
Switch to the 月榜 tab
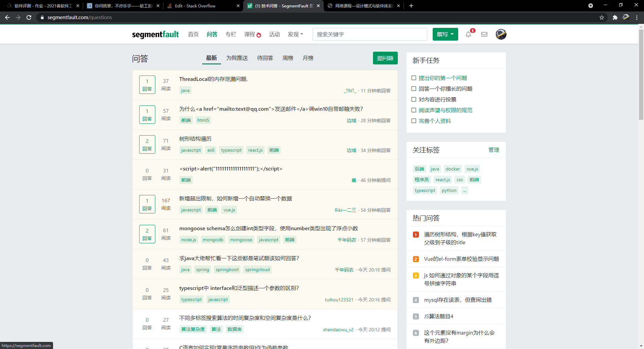(x=308, y=58)
